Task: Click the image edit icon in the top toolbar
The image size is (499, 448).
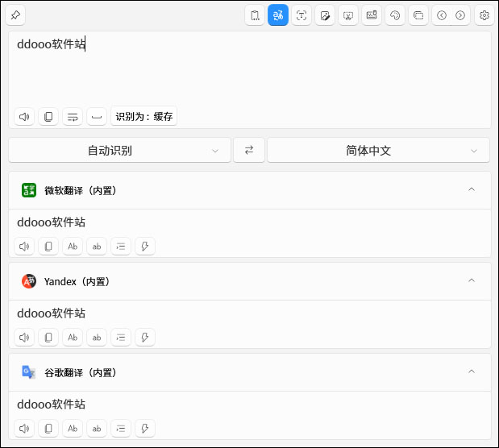Action: coord(325,15)
